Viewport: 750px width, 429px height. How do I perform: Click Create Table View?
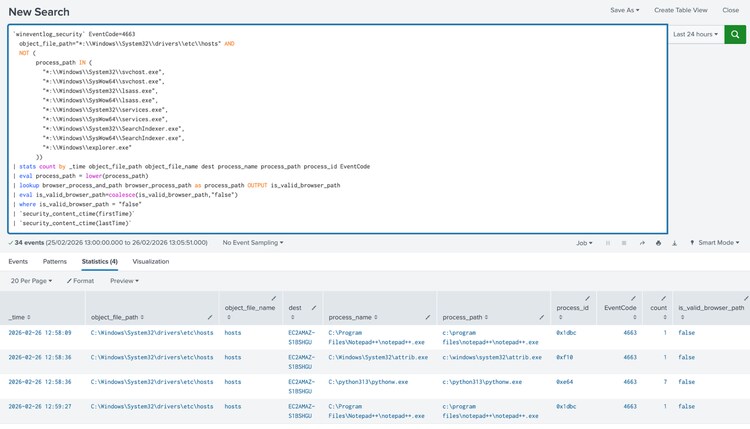681,10
